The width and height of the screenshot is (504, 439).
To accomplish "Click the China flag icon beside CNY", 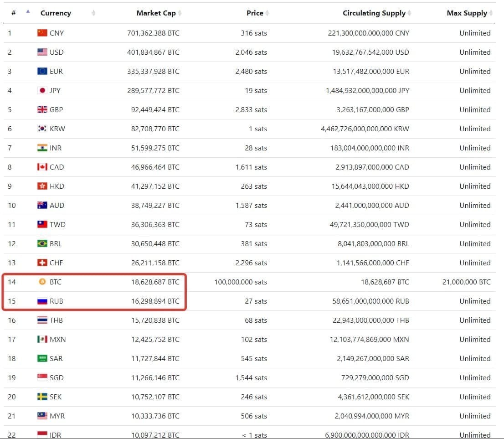I will (x=42, y=33).
